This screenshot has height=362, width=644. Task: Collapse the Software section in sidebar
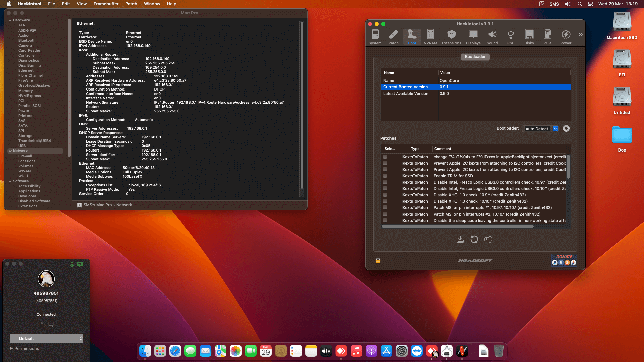(x=10, y=181)
